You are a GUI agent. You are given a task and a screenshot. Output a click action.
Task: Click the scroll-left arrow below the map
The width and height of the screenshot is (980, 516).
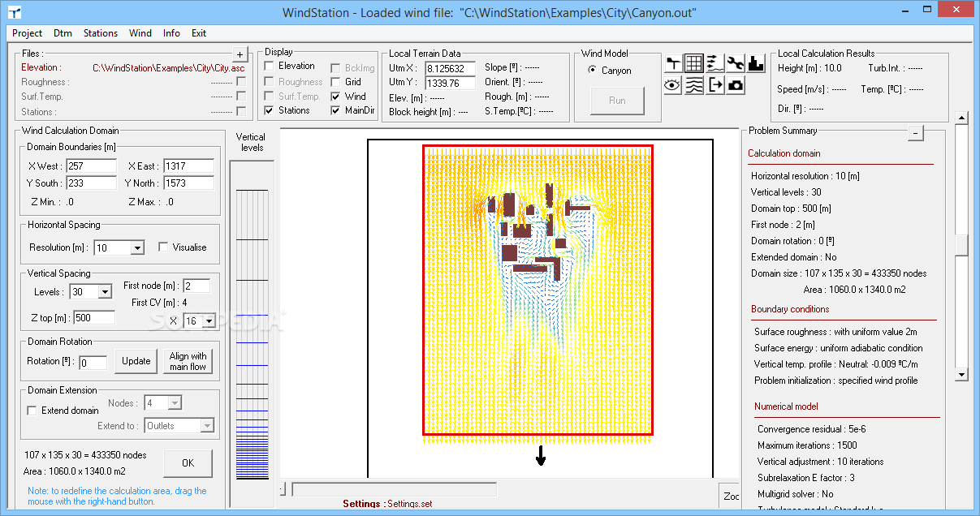pyautogui.click(x=283, y=489)
